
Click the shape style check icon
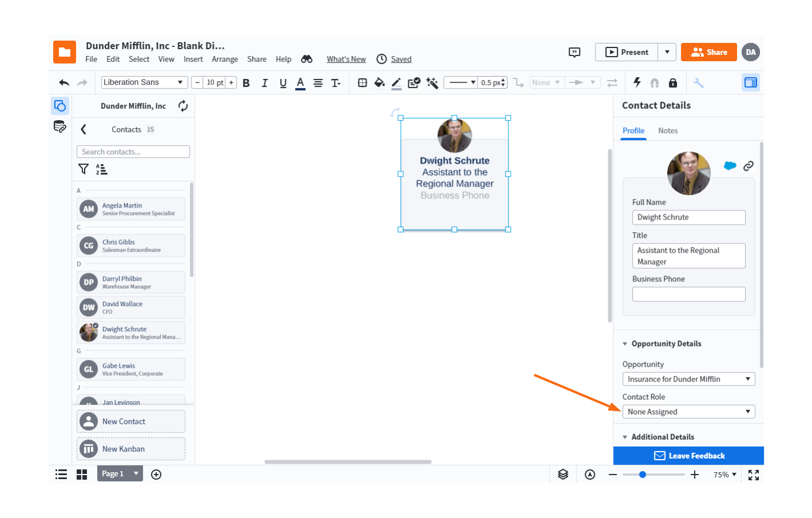click(414, 83)
